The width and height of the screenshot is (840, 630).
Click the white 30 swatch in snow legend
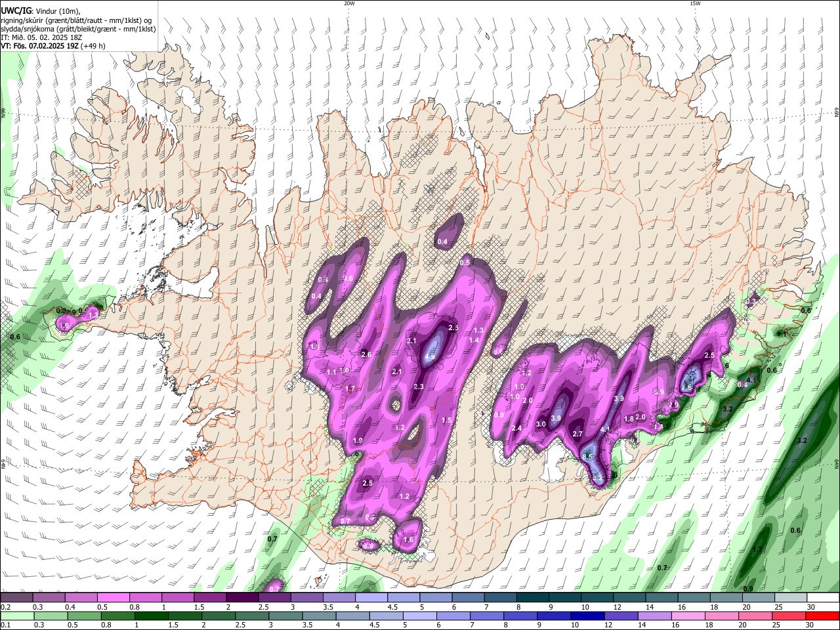822,598
